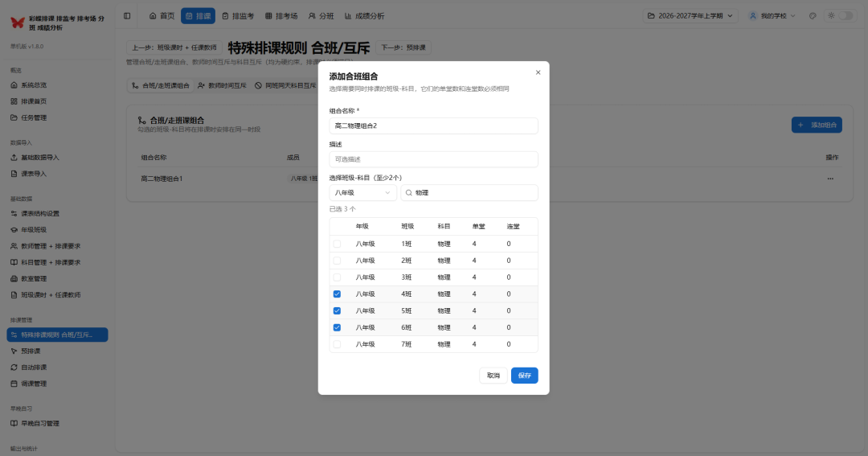
Task: Go to next step 预排课
Action: [x=403, y=47]
